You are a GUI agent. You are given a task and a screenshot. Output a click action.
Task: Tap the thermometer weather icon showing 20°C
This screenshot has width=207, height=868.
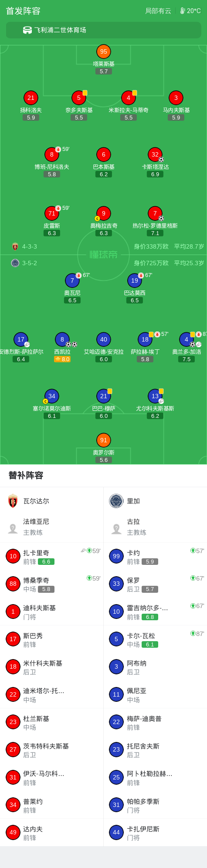(x=183, y=11)
